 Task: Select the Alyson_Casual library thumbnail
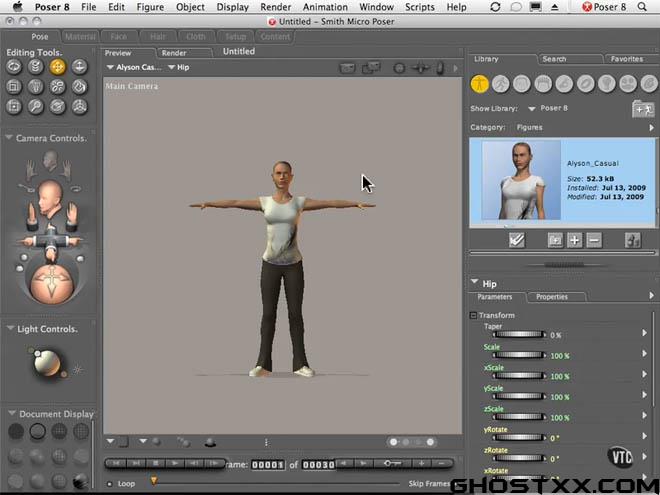pos(521,180)
